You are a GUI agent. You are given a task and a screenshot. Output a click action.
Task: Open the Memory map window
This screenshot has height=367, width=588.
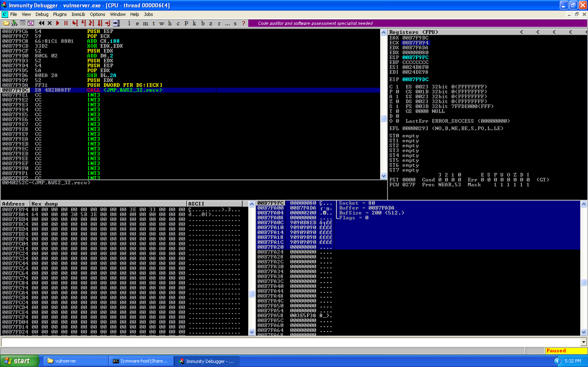[x=146, y=23]
